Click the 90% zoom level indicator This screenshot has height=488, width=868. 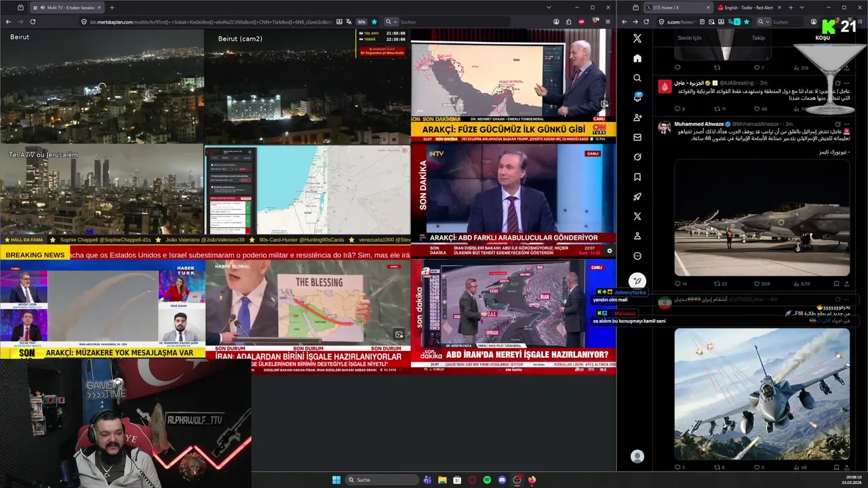pyautogui.click(x=361, y=22)
